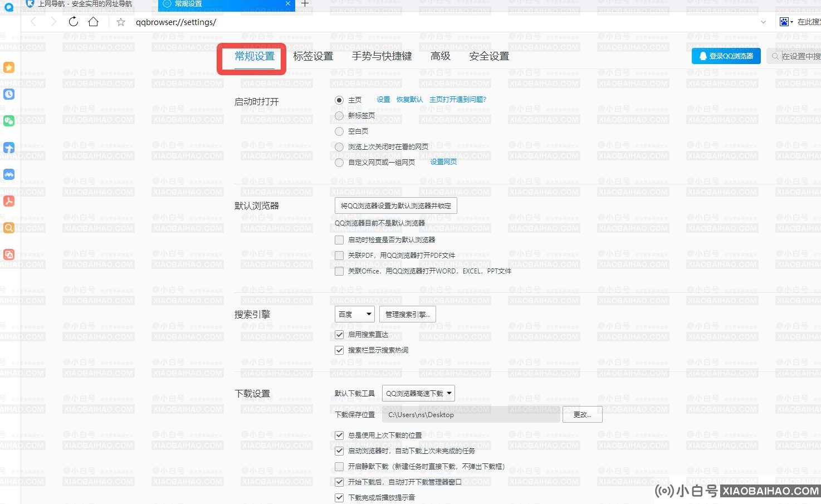Select 浏览上次关闭时在看的网页 option
The image size is (821, 504).
coord(339,147)
